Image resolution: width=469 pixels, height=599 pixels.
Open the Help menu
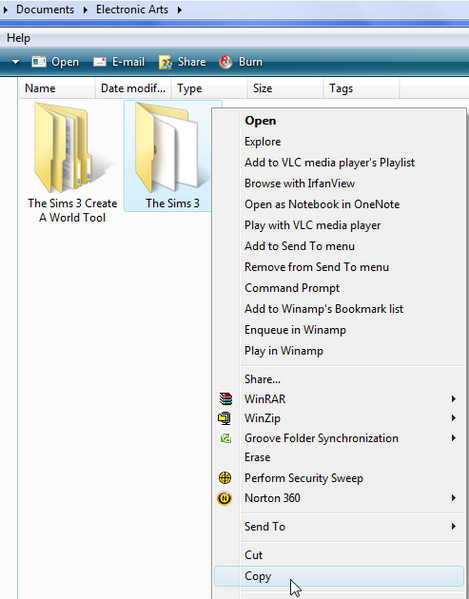tap(18, 38)
